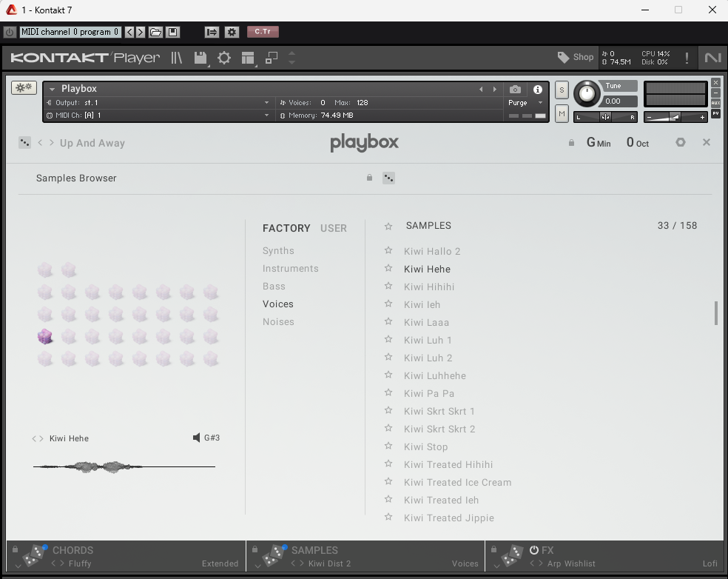Toggle the AUX button
The width and height of the screenshot is (728, 579).
[x=716, y=103]
